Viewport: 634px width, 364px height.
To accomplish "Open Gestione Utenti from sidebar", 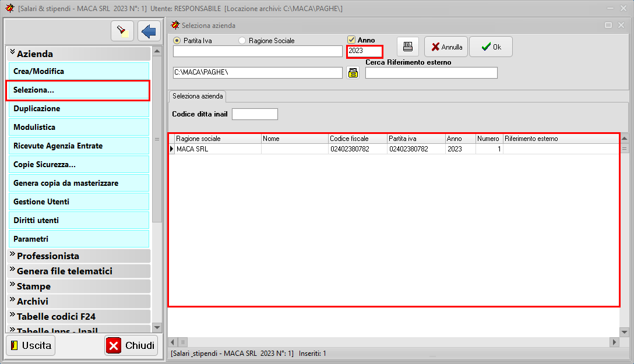I will click(78, 202).
